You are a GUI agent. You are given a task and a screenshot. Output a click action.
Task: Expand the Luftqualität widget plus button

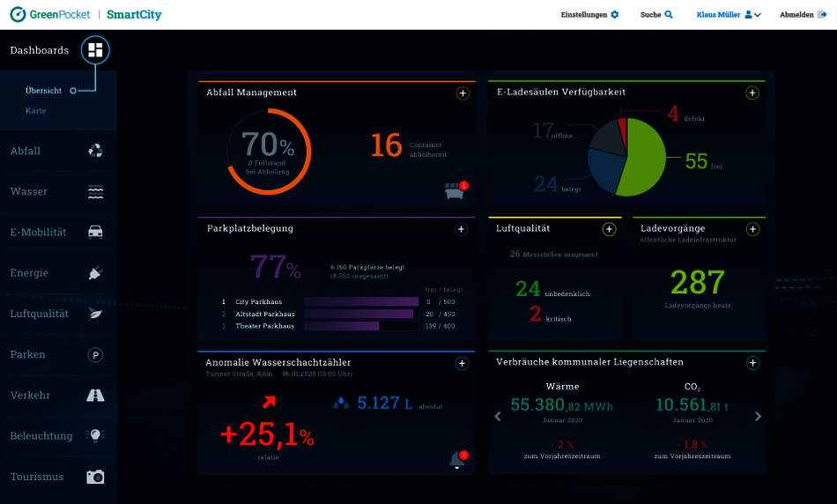(609, 229)
